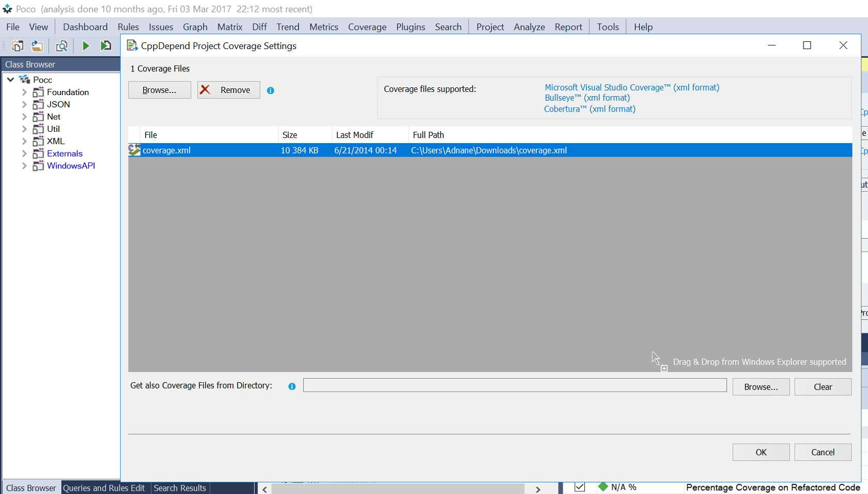Open the Dashboard menu
The image size is (868, 494).
pyautogui.click(x=85, y=27)
